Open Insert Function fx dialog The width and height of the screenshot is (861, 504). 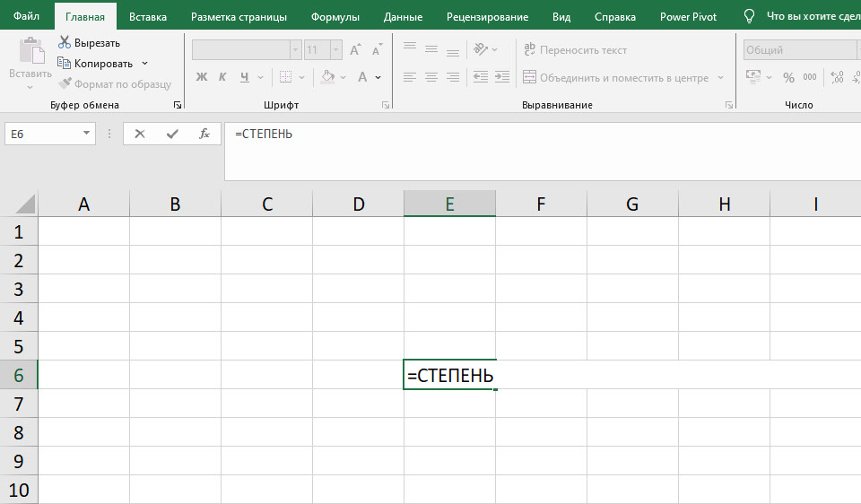[x=204, y=134]
